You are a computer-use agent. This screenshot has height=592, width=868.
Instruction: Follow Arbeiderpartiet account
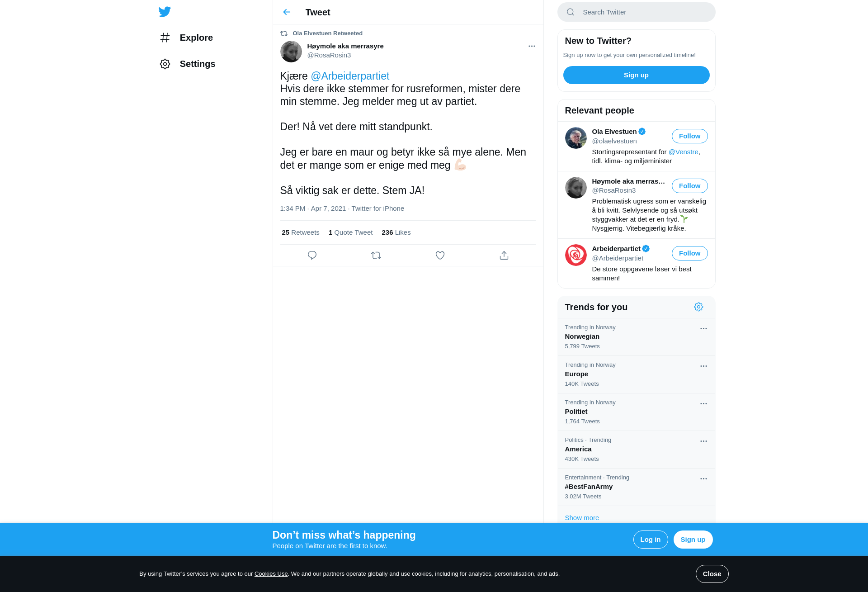[689, 253]
